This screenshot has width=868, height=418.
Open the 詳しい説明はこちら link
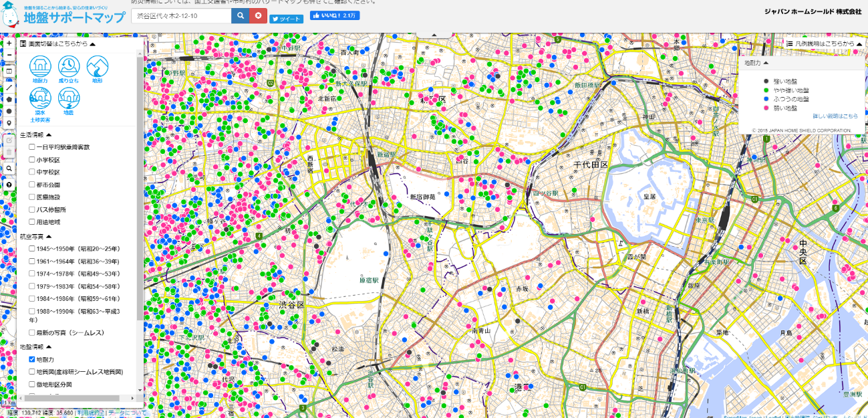pos(835,116)
